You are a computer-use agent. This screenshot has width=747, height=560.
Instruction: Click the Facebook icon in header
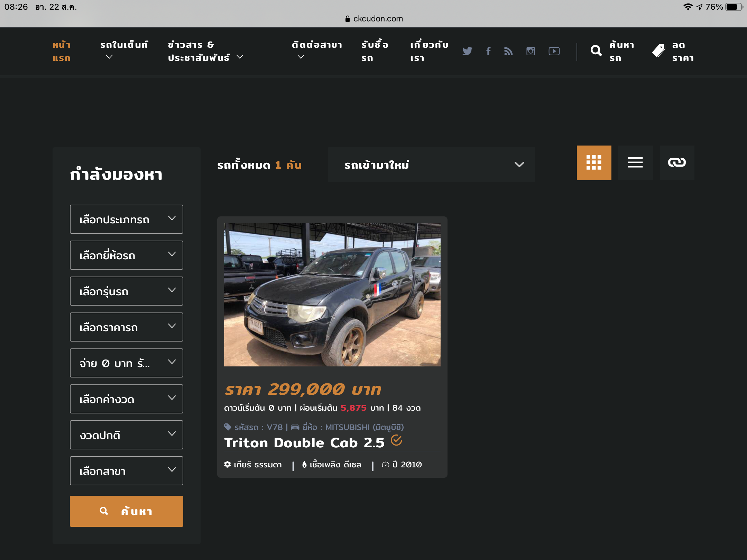point(488,51)
